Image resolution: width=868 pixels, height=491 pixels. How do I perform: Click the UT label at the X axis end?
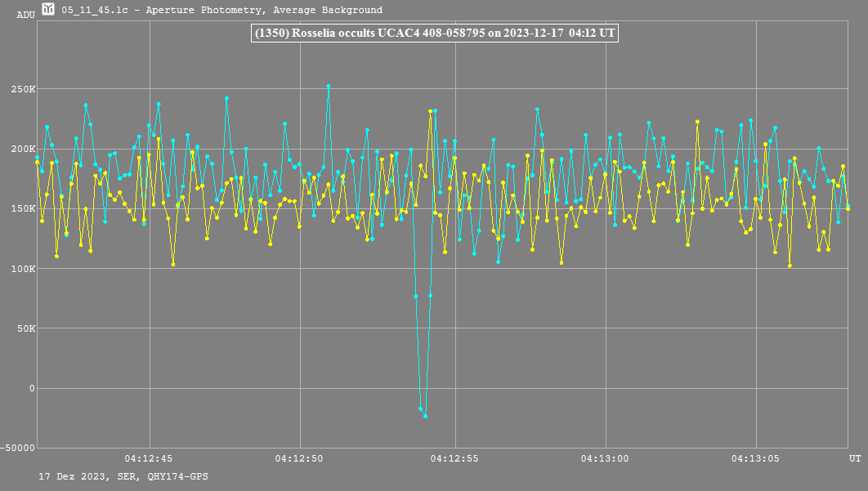click(x=854, y=458)
